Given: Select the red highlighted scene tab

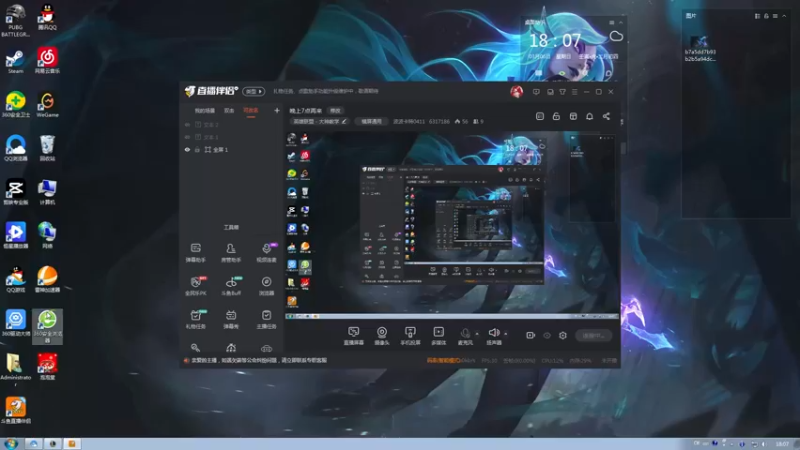Looking at the screenshot, I should [x=251, y=111].
